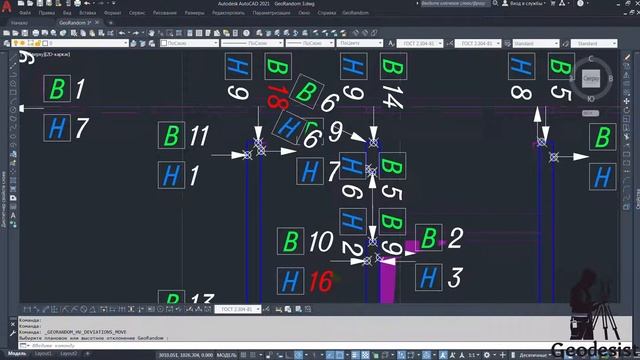
Task: Open the GeoRandom menu
Action: pos(355,13)
